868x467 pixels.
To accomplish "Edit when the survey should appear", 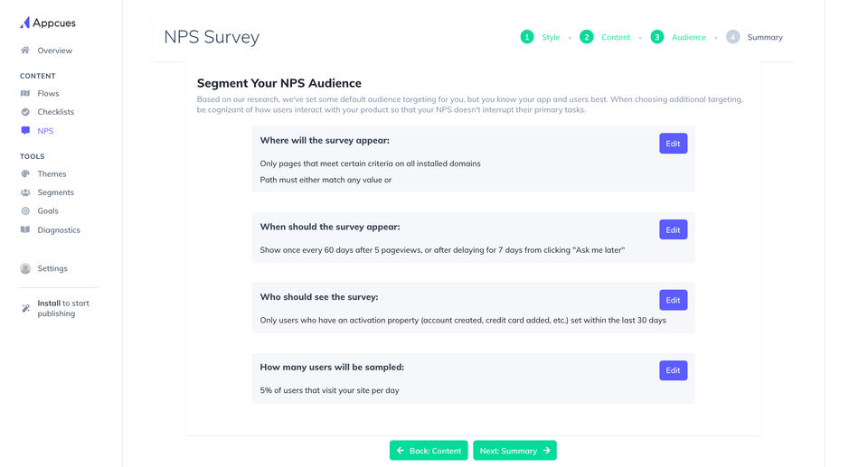I will [x=673, y=229].
